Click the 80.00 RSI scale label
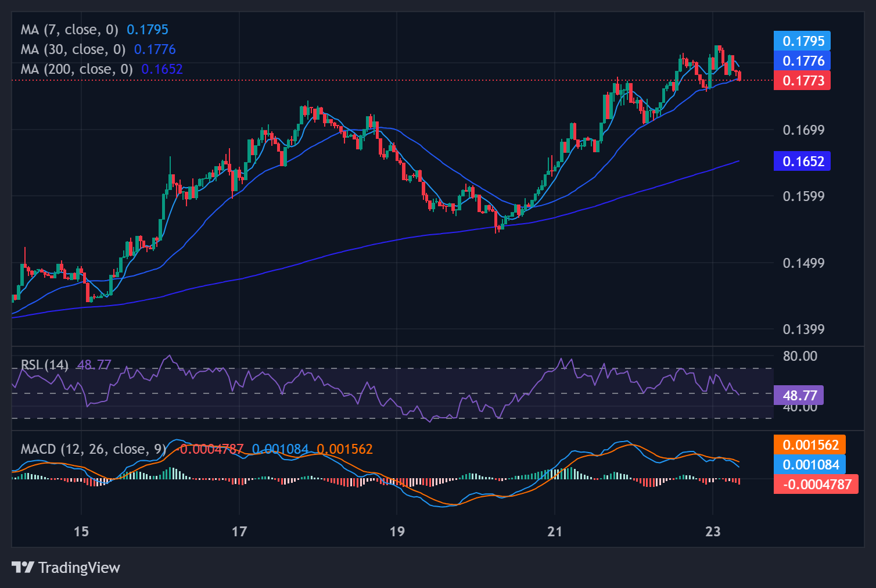This screenshot has height=588, width=876. tap(799, 356)
